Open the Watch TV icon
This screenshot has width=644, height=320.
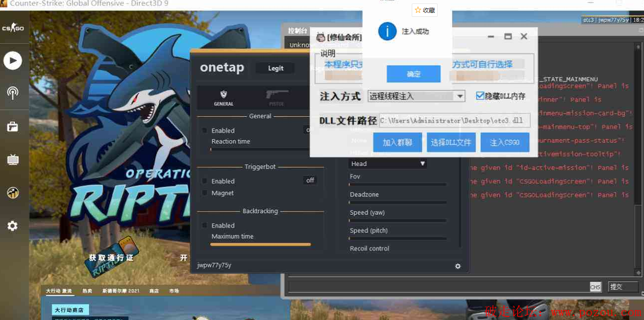point(13,160)
